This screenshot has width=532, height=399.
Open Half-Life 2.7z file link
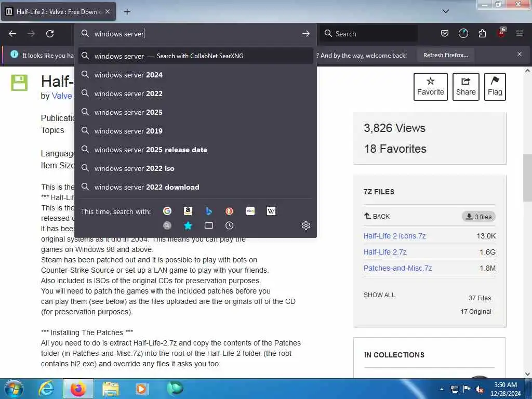coord(385,252)
